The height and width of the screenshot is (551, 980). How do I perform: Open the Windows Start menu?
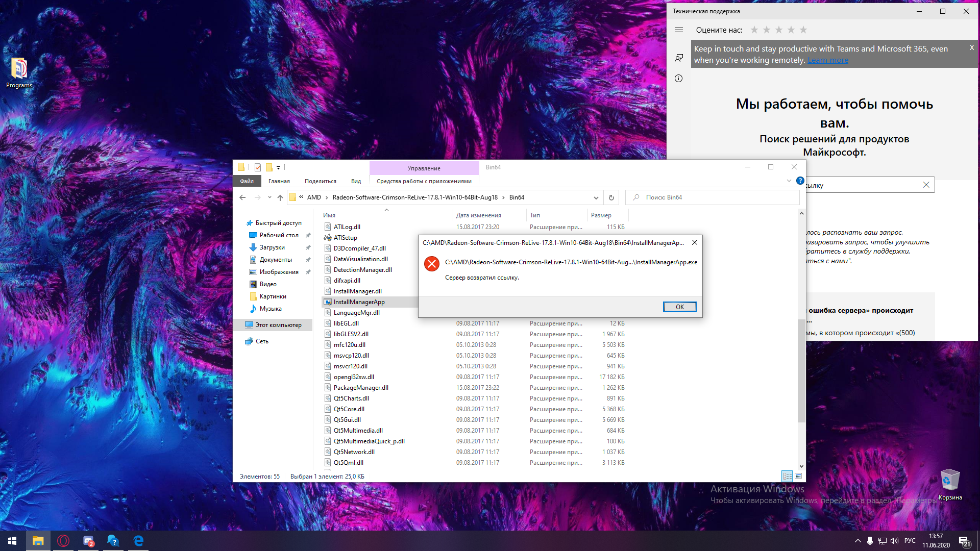[12, 541]
